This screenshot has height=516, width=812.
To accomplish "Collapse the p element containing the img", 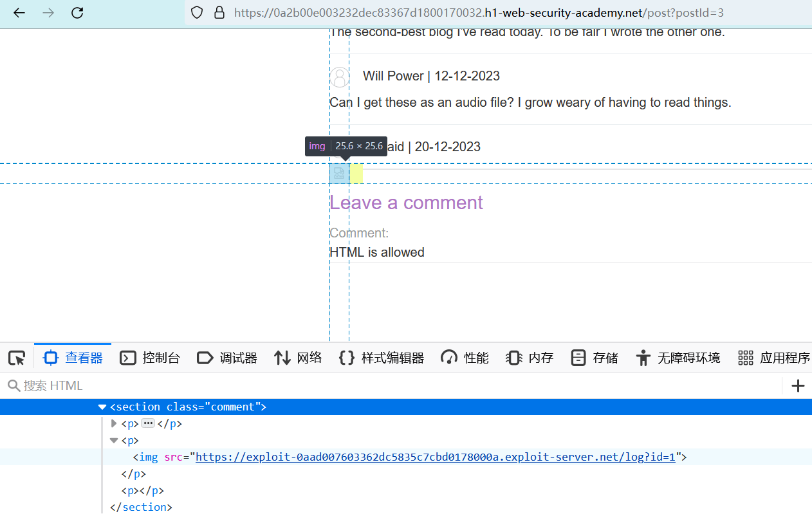I will [x=114, y=441].
